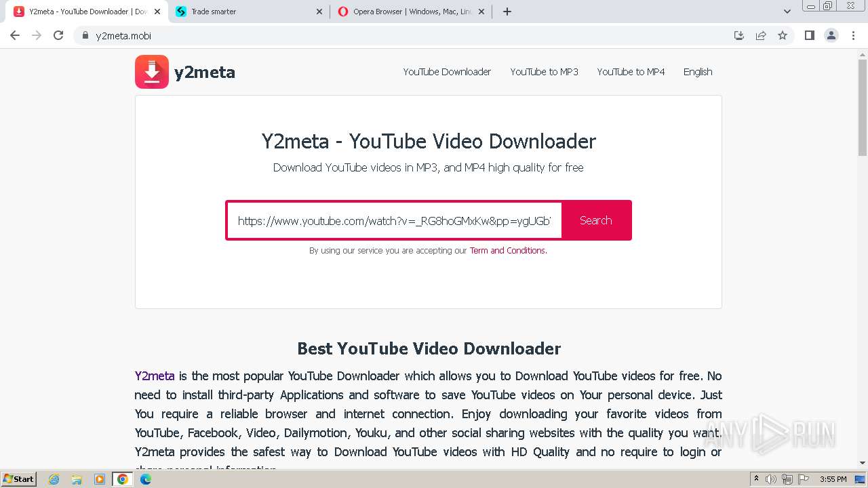Viewport: 868px width, 488px height.
Task: Close the Opera Browser tab
Action: [481, 12]
